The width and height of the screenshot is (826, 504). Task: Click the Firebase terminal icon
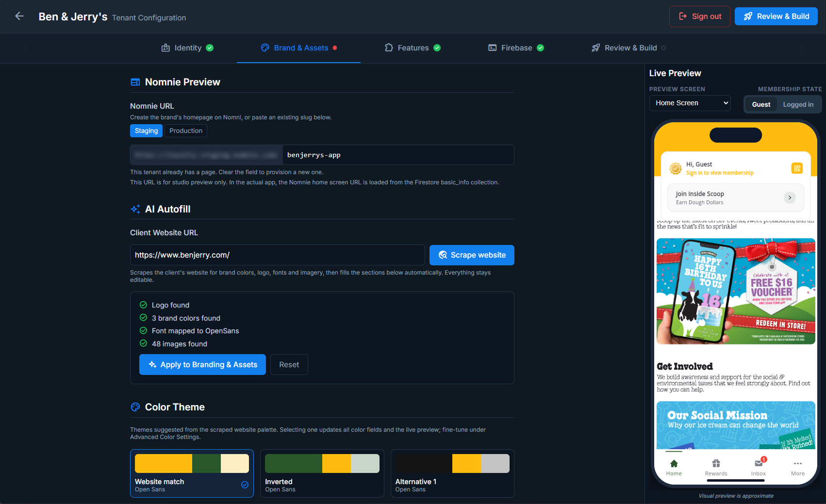click(492, 48)
